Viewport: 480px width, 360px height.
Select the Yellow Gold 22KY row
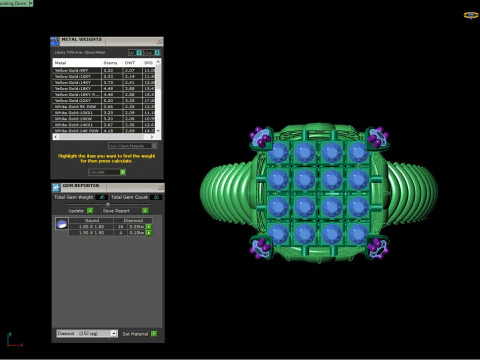point(104,100)
